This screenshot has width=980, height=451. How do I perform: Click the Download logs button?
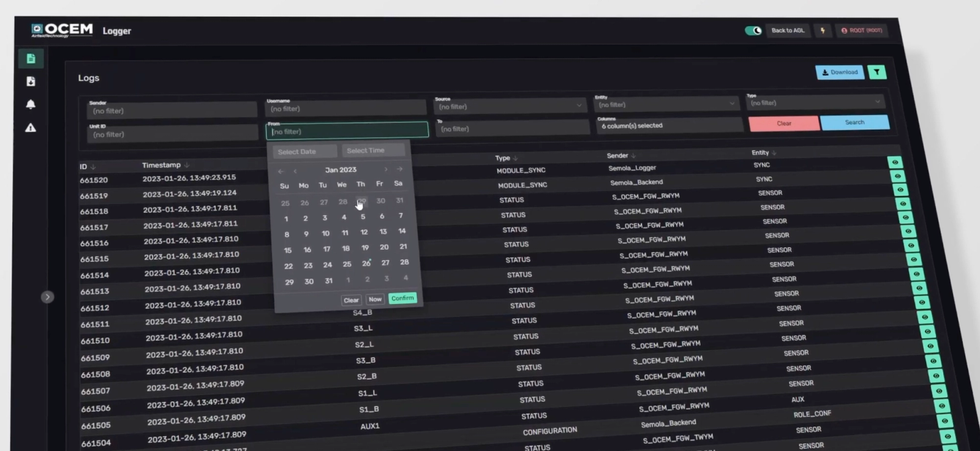[840, 72]
